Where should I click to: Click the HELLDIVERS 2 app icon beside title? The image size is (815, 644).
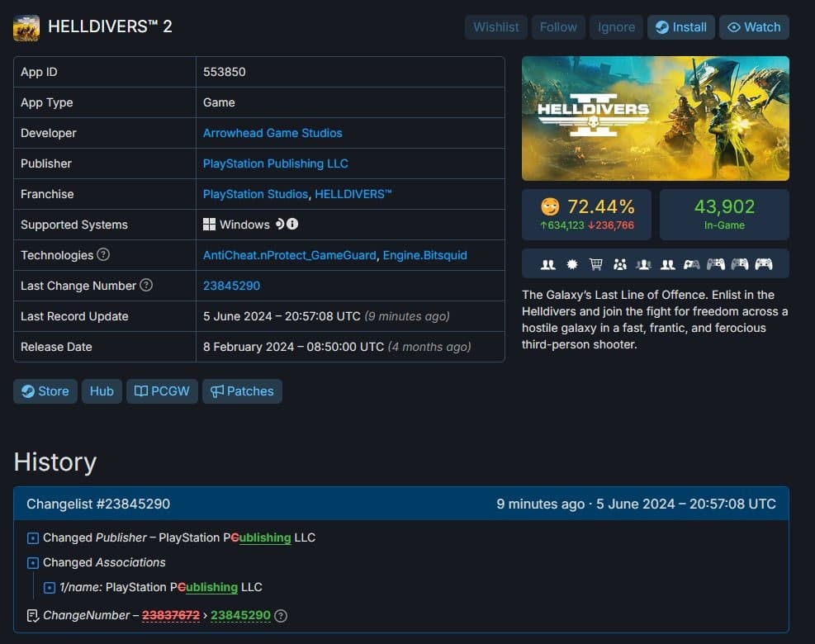[x=26, y=27]
